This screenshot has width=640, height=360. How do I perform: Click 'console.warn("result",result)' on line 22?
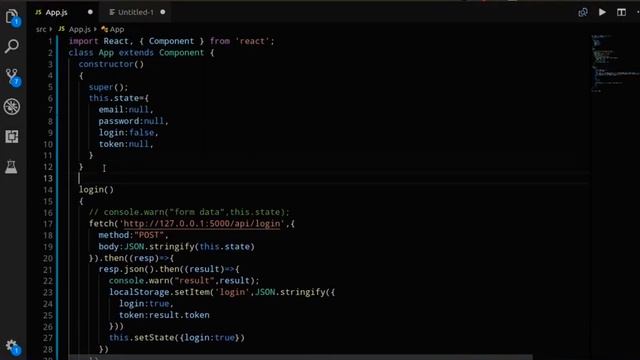182,281
